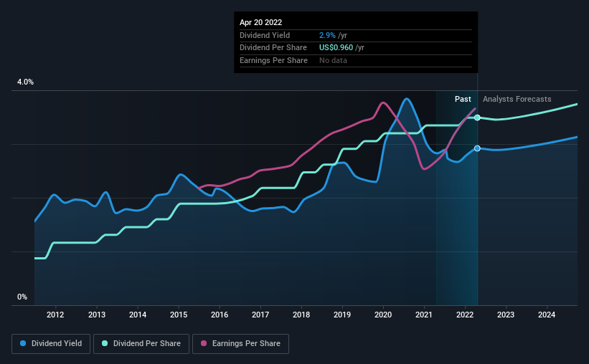Image resolution: width=589 pixels, height=364 pixels.
Task: Click the tooltip value 'US$0.960'
Action: (336, 48)
